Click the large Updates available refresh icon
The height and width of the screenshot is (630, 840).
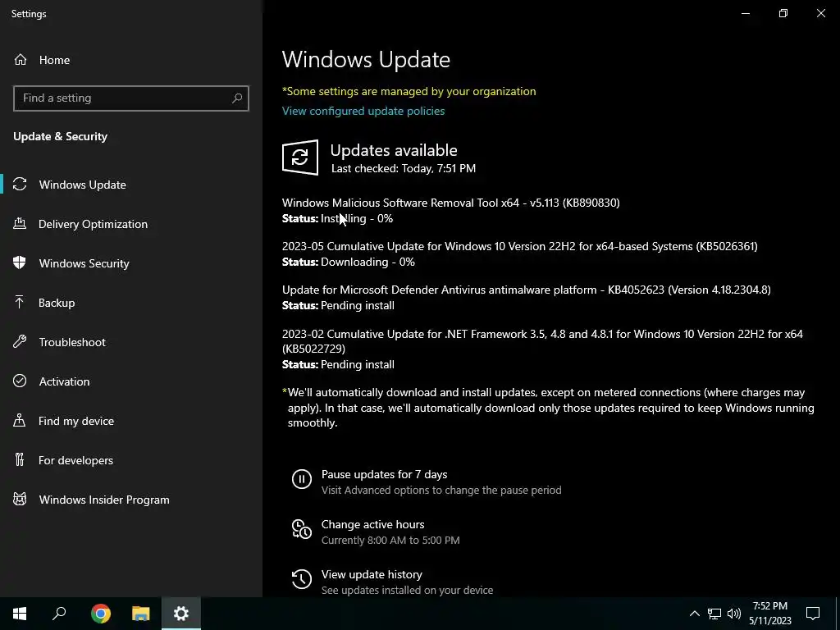[x=300, y=157]
